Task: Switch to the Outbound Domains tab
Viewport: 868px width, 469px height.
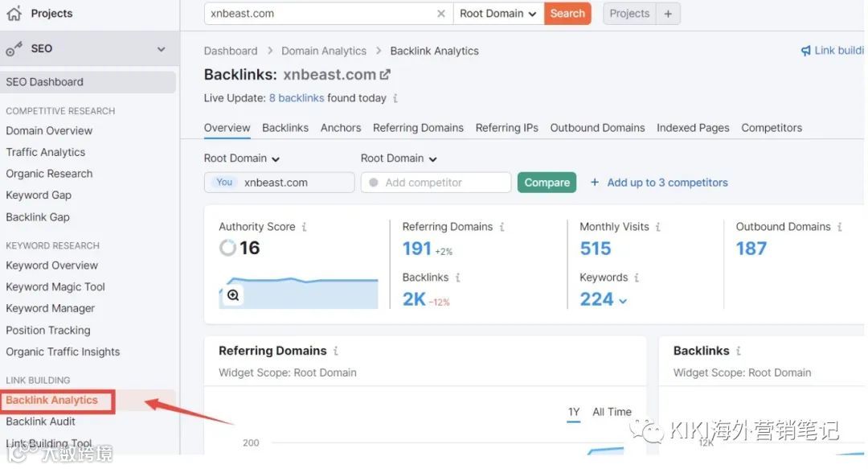Action: tap(597, 128)
